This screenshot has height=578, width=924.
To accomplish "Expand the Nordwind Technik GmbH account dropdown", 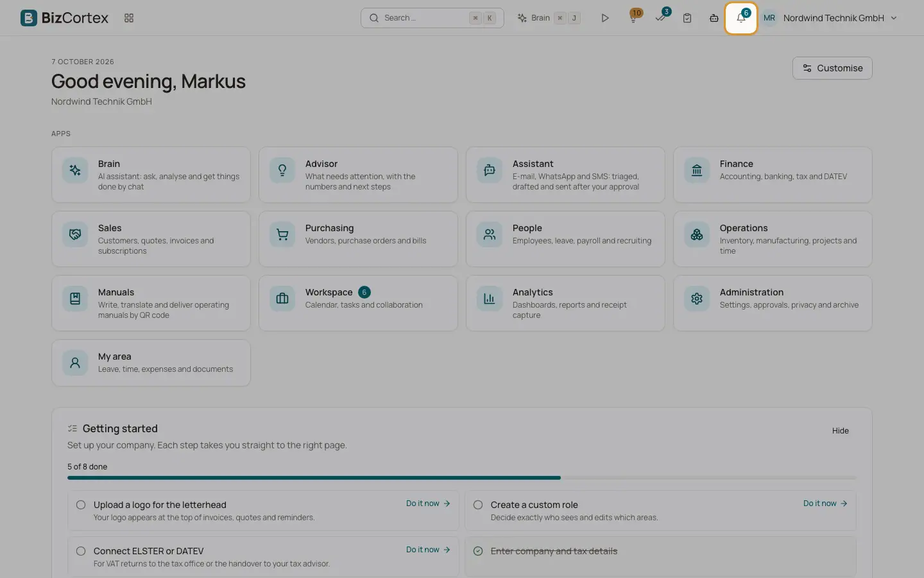I will click(830, 18).
